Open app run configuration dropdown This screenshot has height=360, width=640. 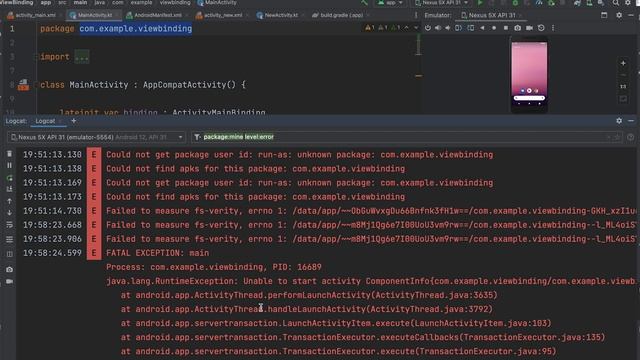390,2
